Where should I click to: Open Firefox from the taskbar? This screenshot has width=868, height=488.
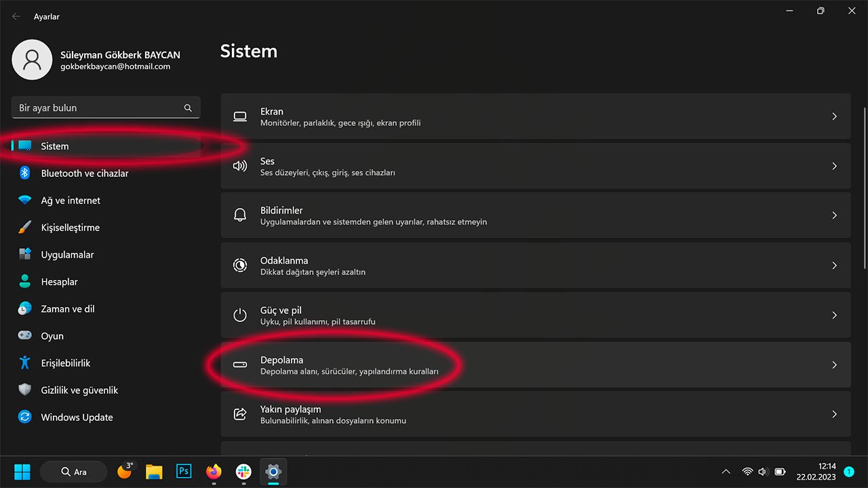(214, 471)
